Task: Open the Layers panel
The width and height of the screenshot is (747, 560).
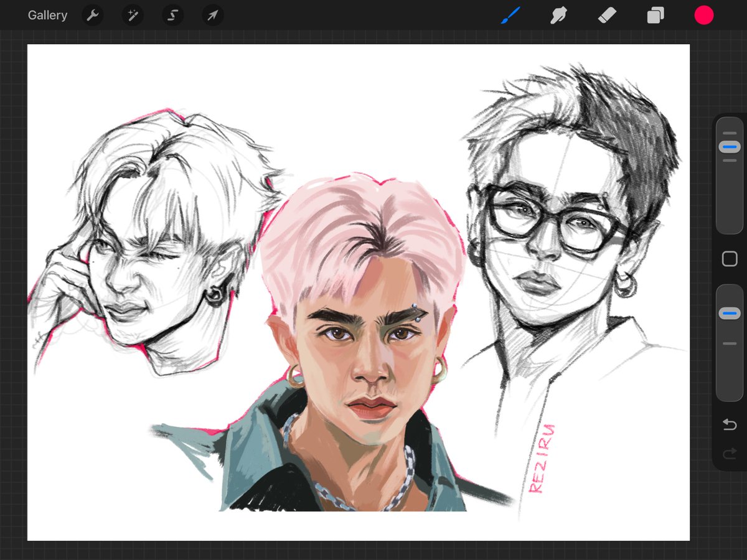Action: click(x=655, y=16)
